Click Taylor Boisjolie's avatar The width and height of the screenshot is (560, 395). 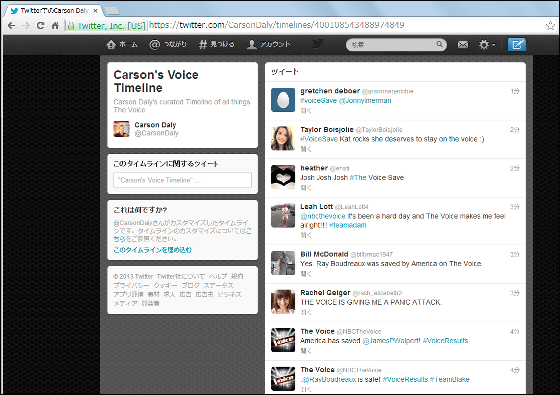283,139
